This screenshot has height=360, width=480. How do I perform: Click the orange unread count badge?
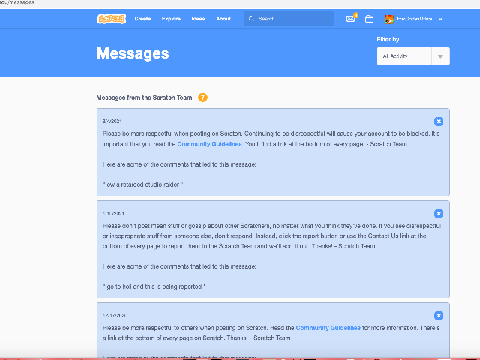[203, 97]
